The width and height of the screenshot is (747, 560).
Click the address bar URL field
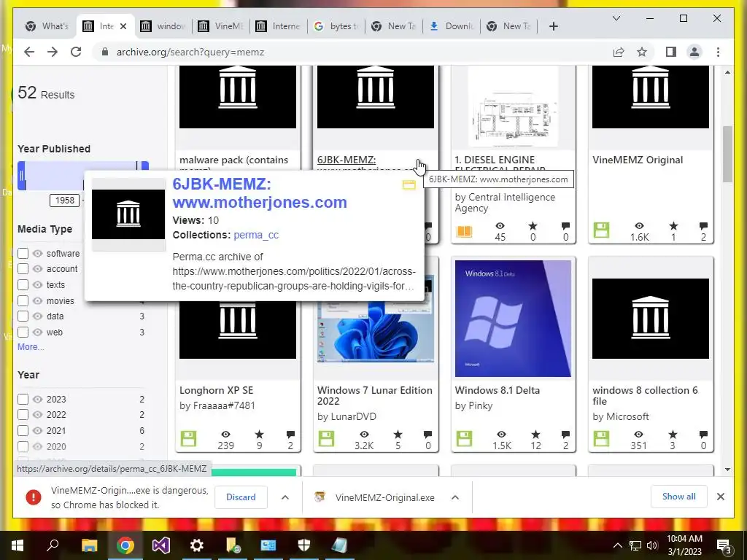click(x=352, y=52)
